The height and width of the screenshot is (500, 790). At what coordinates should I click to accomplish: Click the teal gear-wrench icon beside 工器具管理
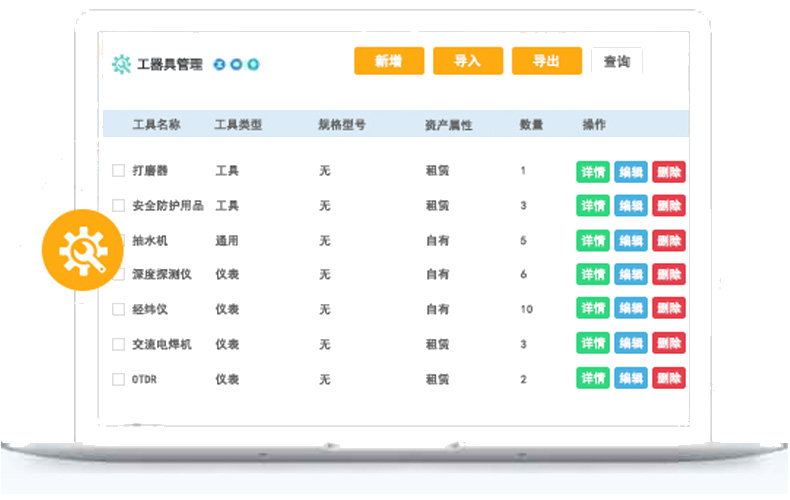pyautogui.click(x=121, y=64)
